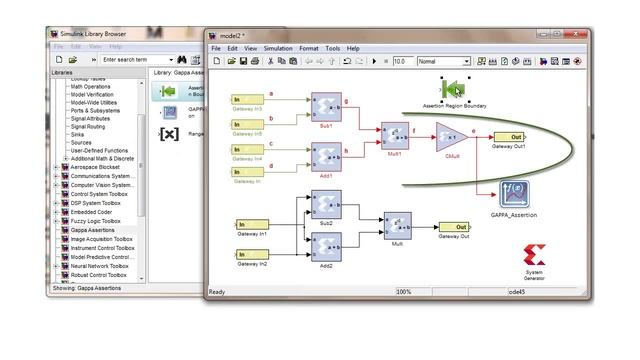The image size is (640, 360).
Task: Open the Simulation menu
Action: coord(278,48)
